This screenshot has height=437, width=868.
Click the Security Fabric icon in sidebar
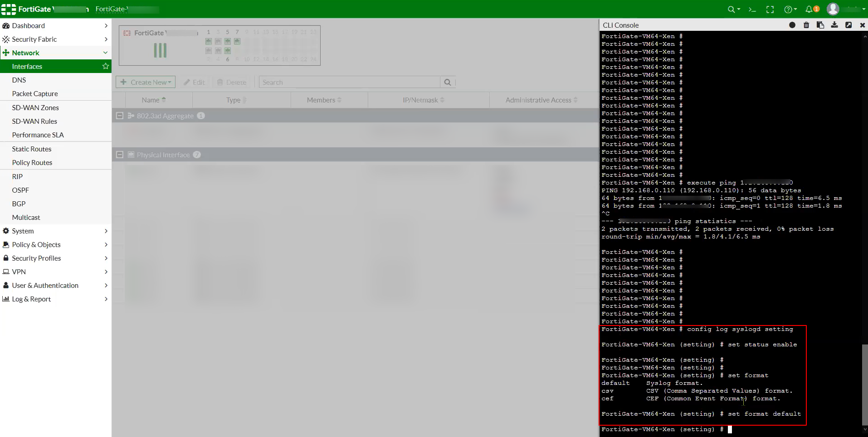pos(6,39)
